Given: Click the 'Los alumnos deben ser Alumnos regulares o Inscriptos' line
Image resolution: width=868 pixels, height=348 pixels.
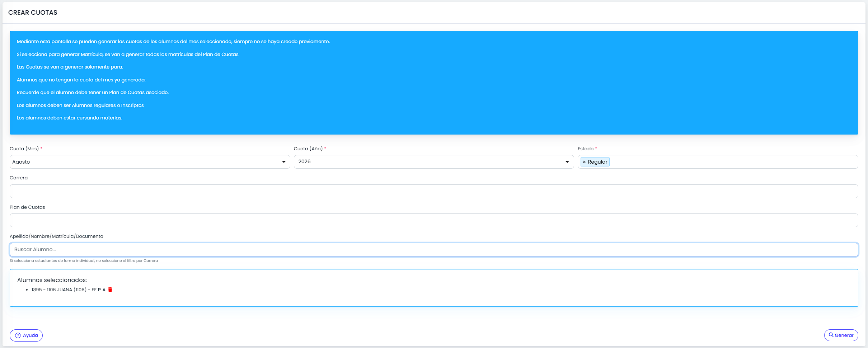Looking at the screenshot, I should pos(80,105).
